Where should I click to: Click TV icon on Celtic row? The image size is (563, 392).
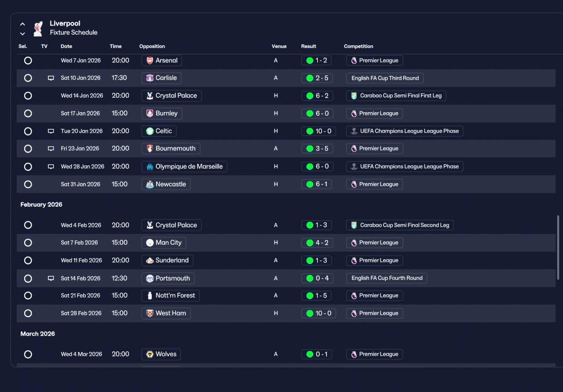coord(51,131)
